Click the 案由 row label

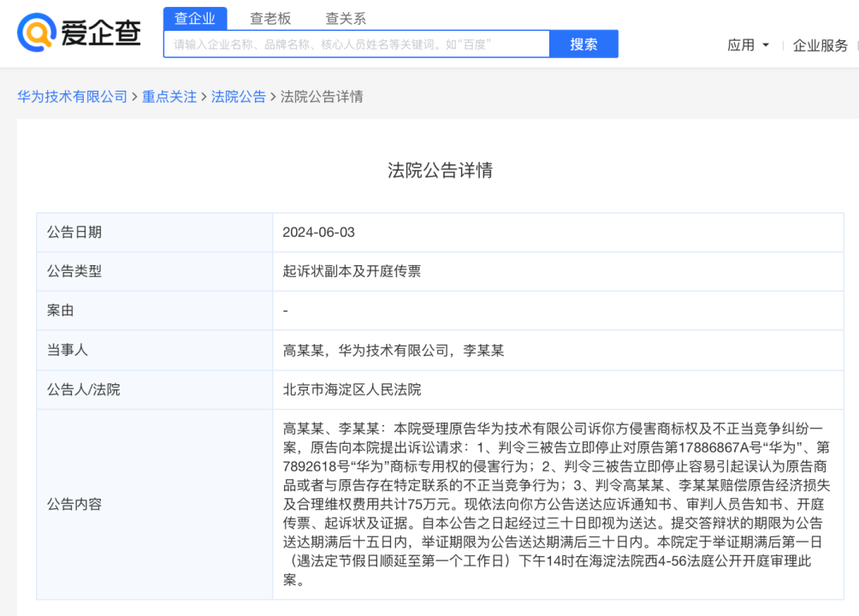[x=60, y=311]
